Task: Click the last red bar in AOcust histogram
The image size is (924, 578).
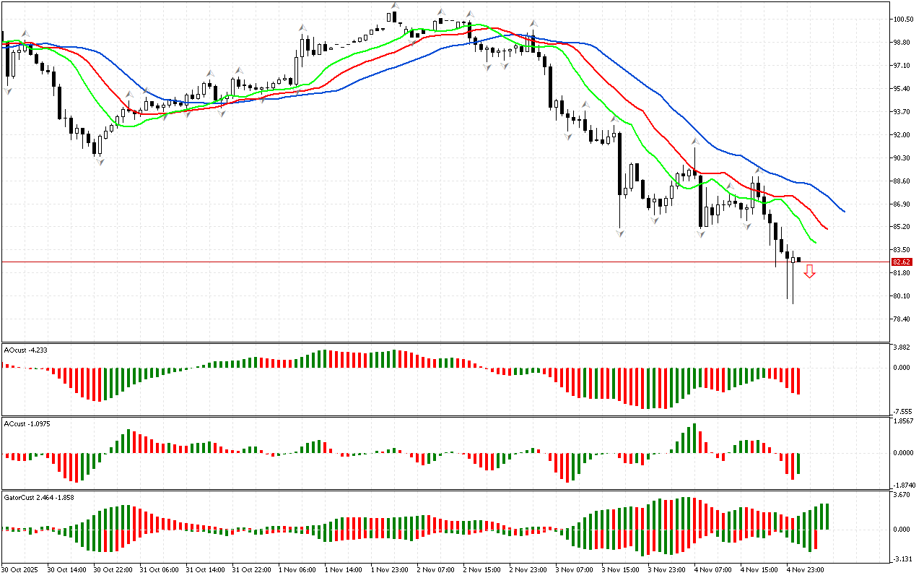Action: pyautogui.click(x=798, y=381)
